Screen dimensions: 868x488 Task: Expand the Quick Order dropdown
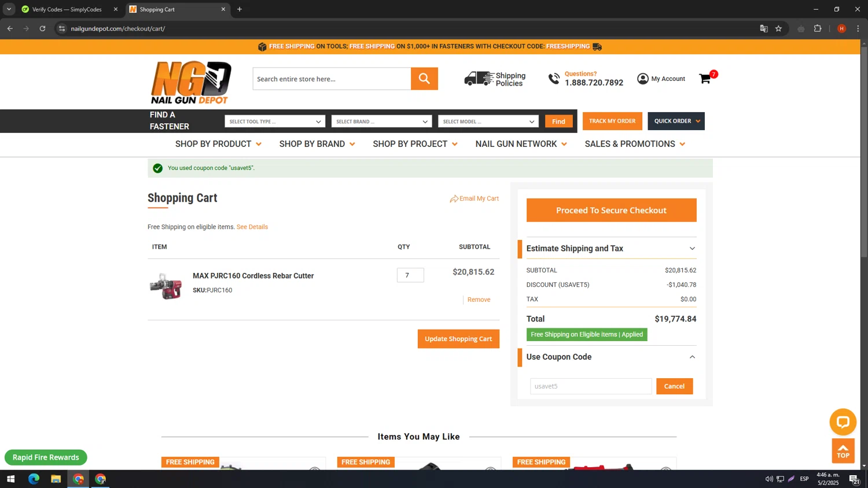pyautogui.click(x=676, y=121)
